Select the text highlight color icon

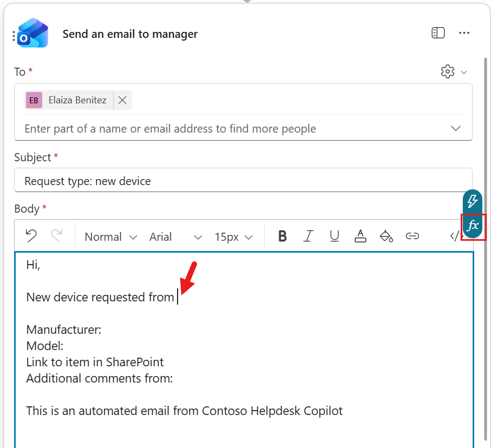pyautogui.click(x=387, y=236)
